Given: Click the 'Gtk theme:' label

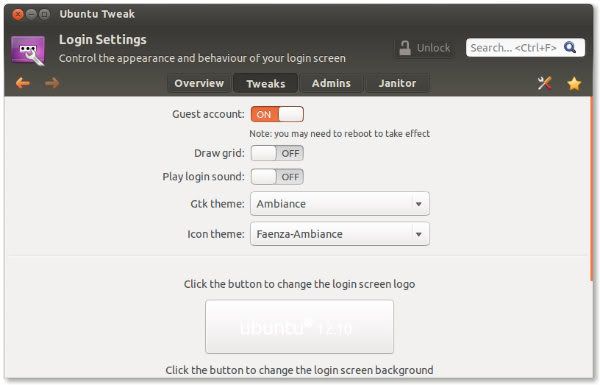Looking at the screenshot, I should click(217, 204).
